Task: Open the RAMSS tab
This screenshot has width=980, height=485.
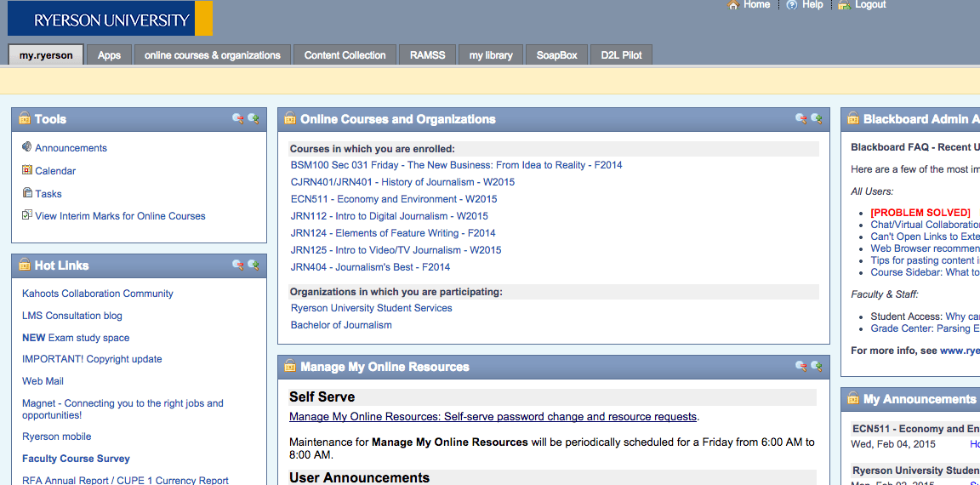Action: click(x=427, y=55)
